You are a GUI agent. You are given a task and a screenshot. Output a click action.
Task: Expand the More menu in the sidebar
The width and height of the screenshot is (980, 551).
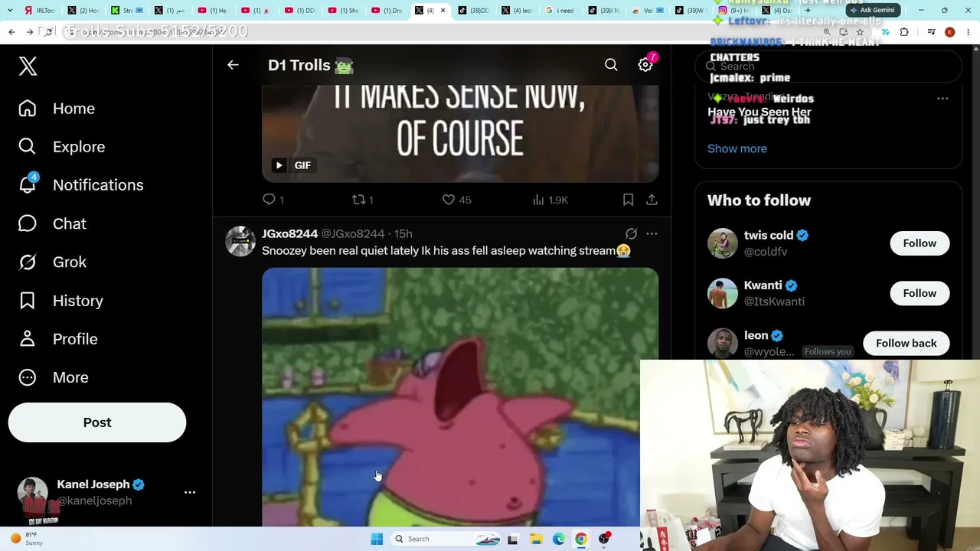(54, 377)
